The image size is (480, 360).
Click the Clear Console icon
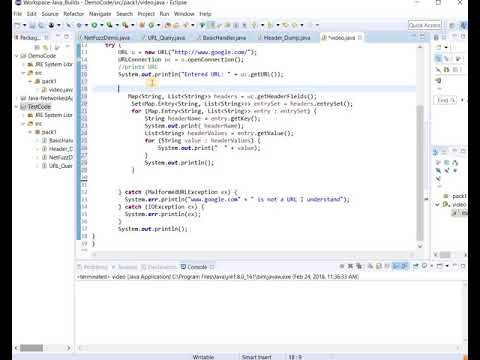tap(370, 266)
